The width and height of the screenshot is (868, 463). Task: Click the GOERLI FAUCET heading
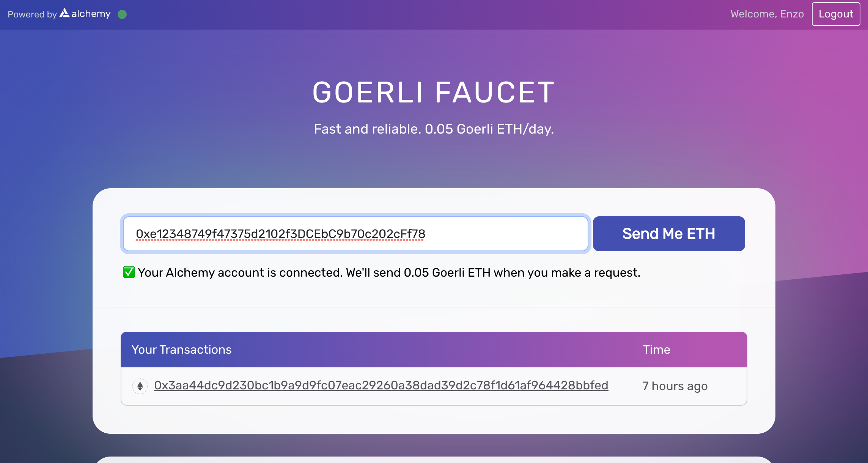coord(434,93)
